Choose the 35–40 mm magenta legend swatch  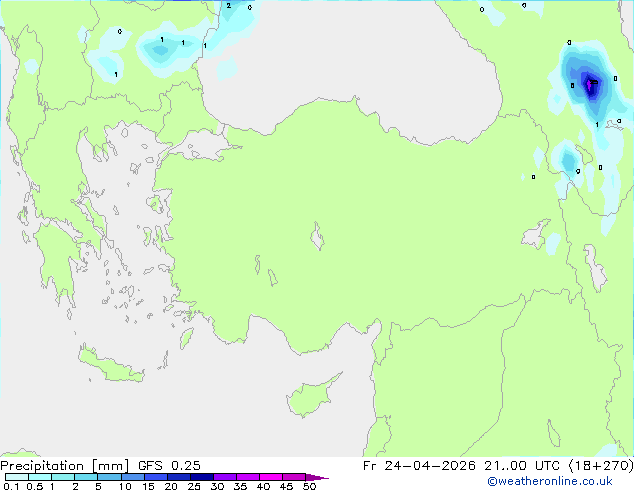click(x=248, y=477)
